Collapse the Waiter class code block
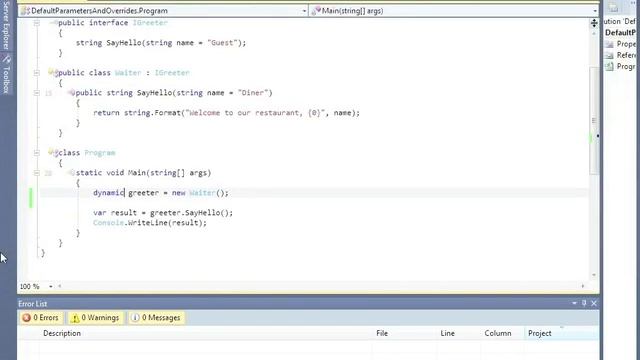The image size is (640, 360). click(x=37, y=73)
